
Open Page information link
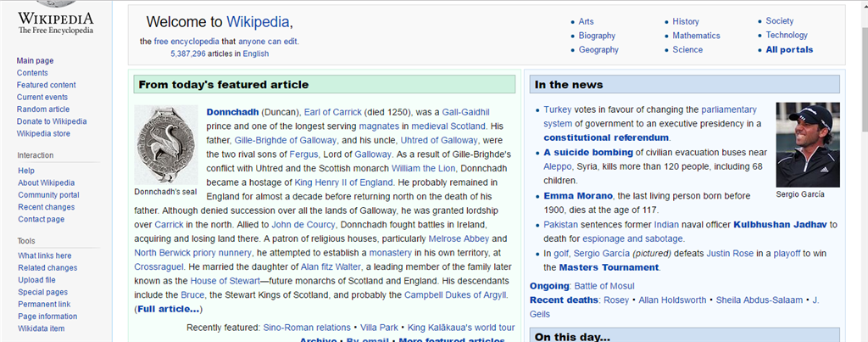[x=47, y=317]
